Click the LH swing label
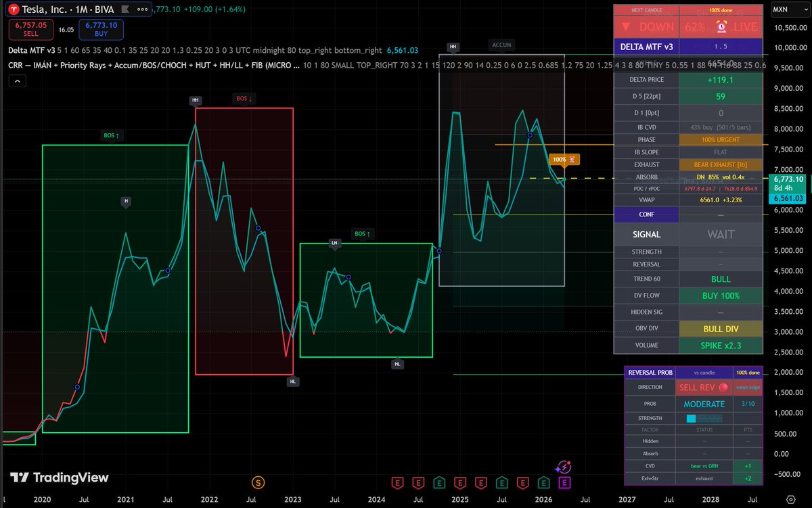 [x=334, y=243]
